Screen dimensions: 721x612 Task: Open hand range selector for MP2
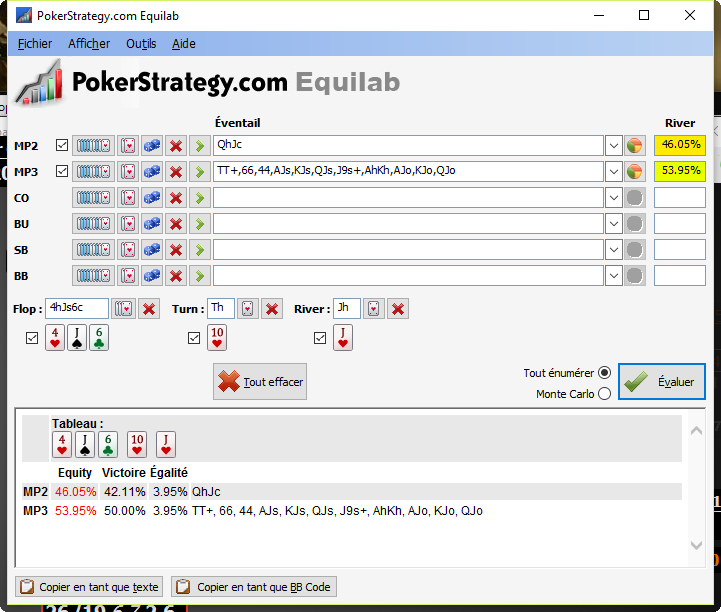click(x=93, y=146)
